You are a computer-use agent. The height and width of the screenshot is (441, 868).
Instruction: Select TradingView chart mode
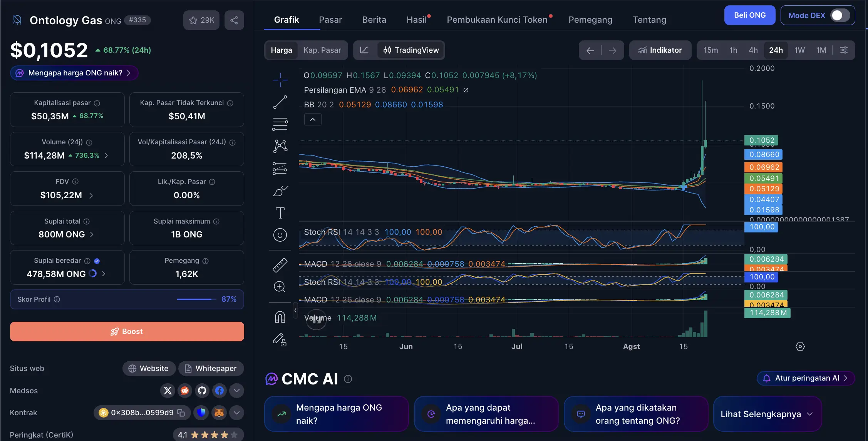point(411,50)
